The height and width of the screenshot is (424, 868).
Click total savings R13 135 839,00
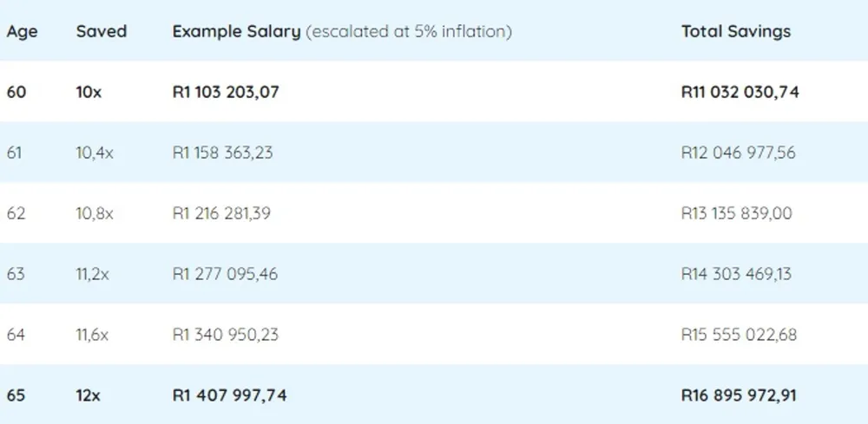coord(737,213)
